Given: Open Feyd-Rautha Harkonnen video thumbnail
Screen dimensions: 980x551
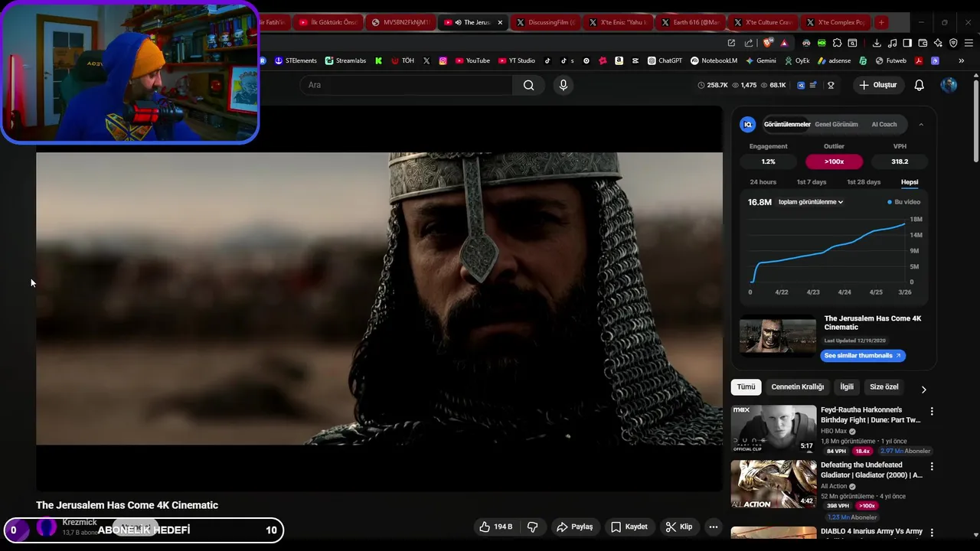Looking at the screenshot, I should pos(773,429).
